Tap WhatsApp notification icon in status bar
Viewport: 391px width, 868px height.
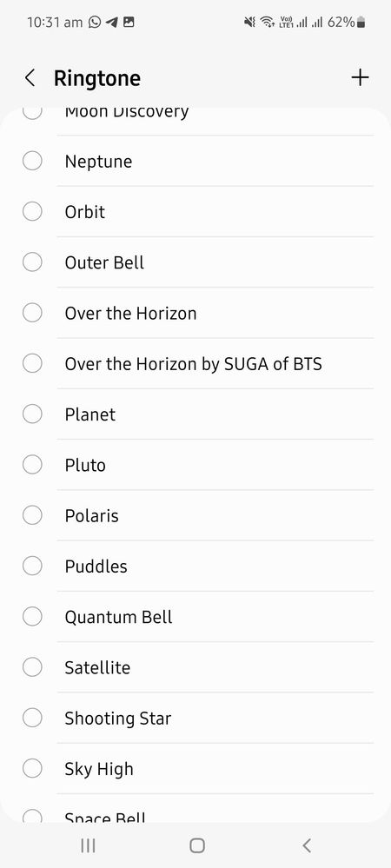click(96, 22)
